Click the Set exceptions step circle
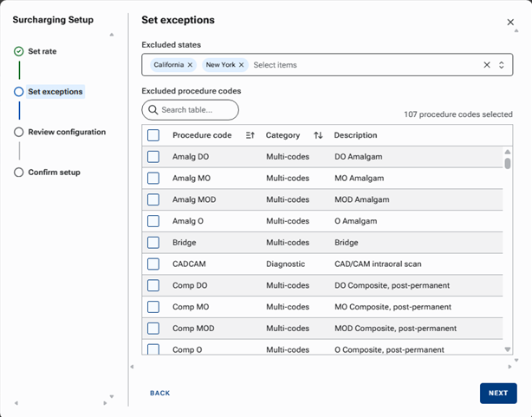The height and width of the screenshot is (417, 532). [x=19, y=92]
